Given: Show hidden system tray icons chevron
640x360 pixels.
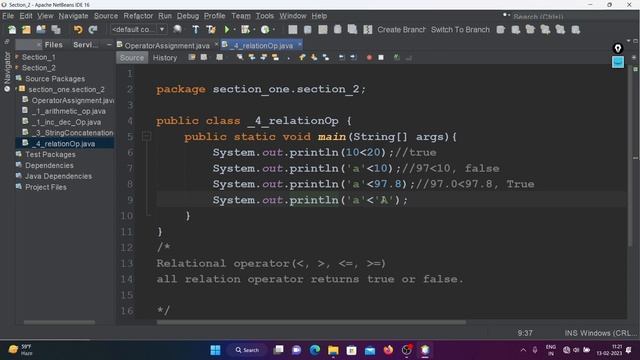Looking at the screenshot, I should point(523,350).
